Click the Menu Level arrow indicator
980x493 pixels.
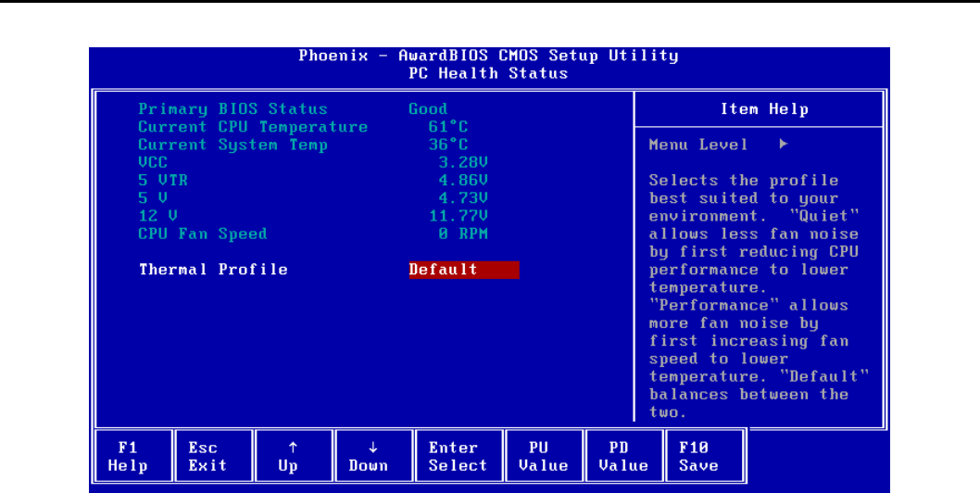pos(783,145)
